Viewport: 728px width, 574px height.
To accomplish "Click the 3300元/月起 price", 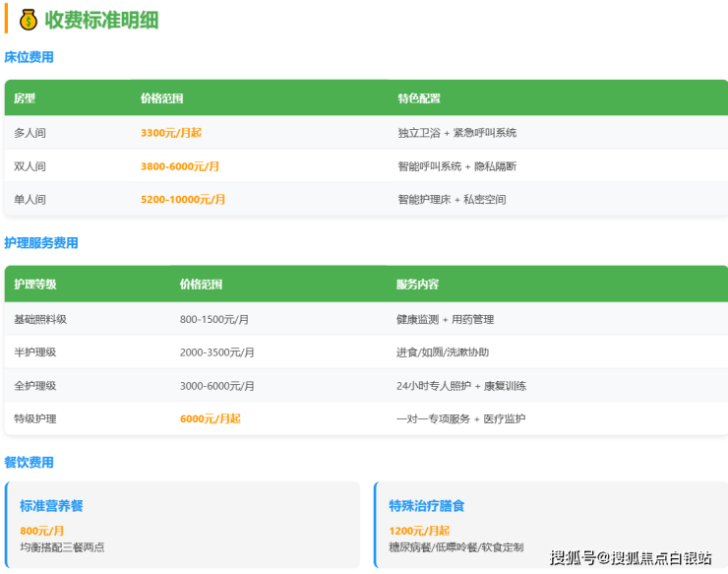I will click(x=170, y=133).
